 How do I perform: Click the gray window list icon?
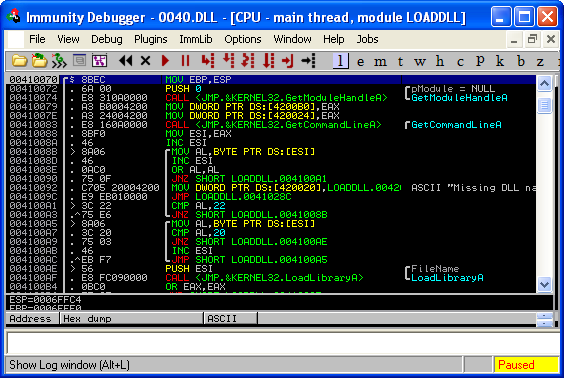point(79,60)
